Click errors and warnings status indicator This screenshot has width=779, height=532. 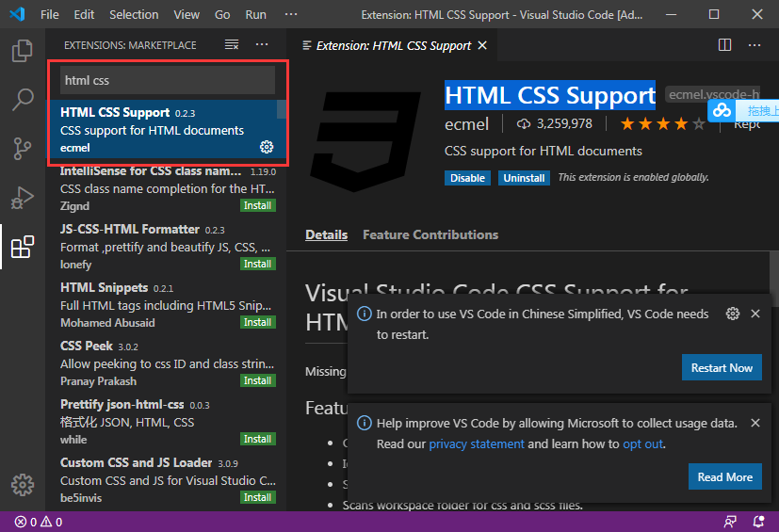(x=39, y=522)
